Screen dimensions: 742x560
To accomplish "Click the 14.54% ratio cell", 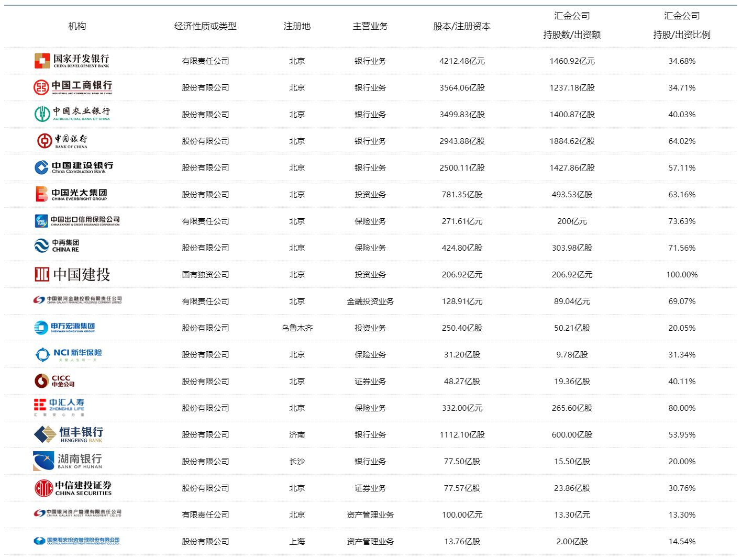I will click(682, 542).
